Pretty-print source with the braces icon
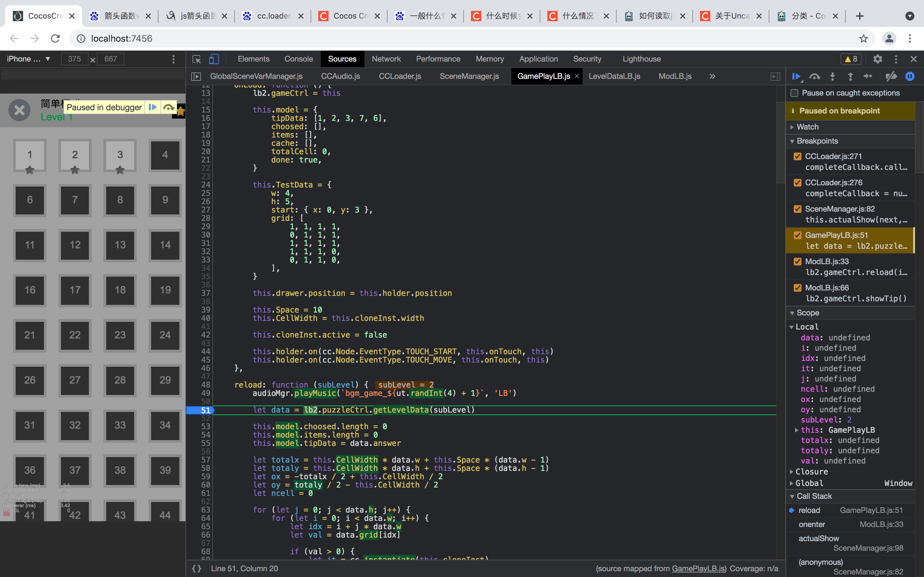 coord(197,568)
